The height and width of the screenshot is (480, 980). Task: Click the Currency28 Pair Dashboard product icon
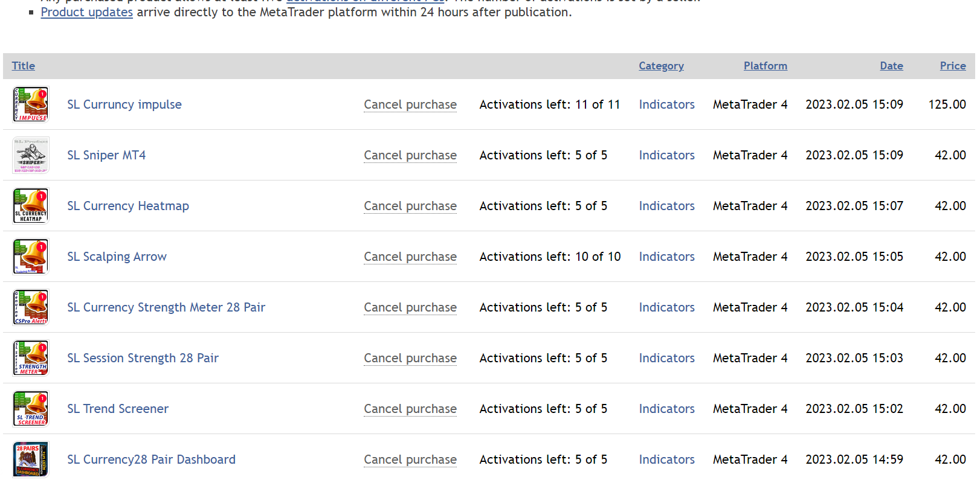pos(31,459)
